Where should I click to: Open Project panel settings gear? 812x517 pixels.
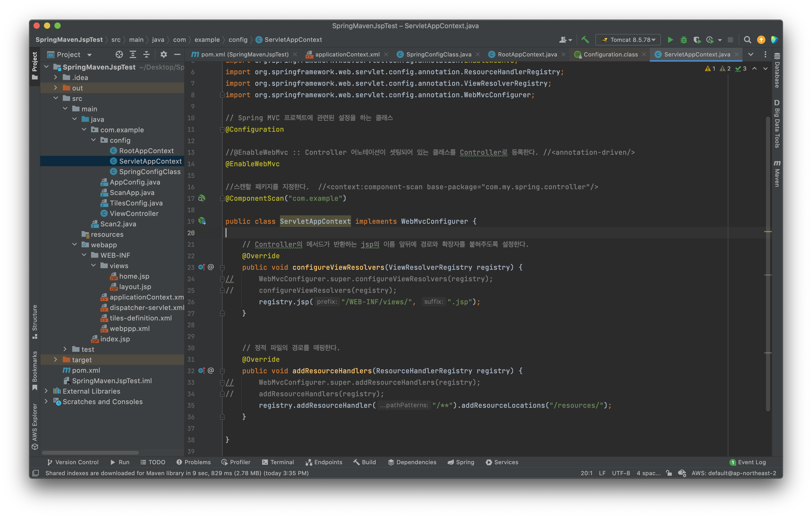[163, 54]
